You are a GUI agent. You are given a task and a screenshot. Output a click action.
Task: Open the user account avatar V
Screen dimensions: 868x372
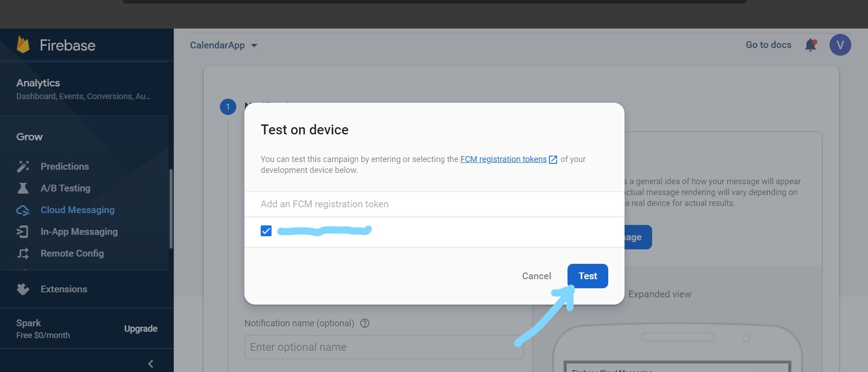(x=840, y=45)
